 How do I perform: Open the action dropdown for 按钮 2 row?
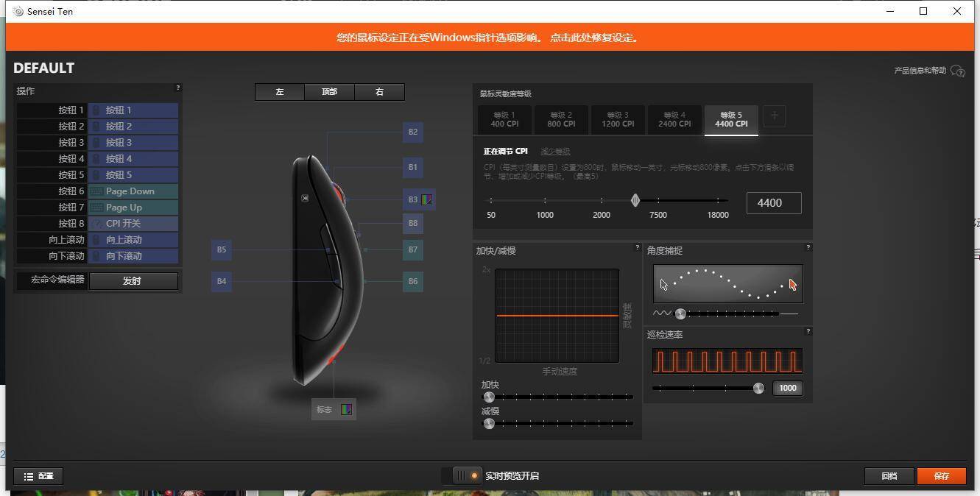pyautogui.click(x=133, y=126)
